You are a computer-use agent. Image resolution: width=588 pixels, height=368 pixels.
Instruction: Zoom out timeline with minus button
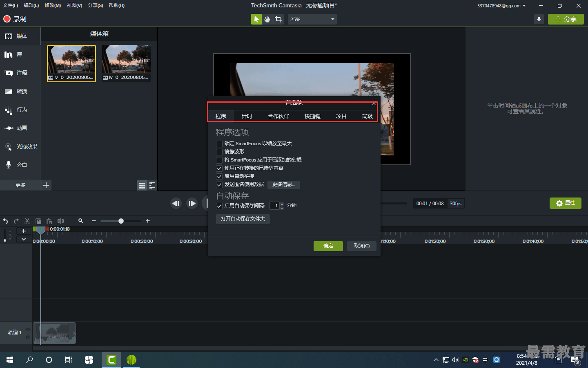click(94, 221)
